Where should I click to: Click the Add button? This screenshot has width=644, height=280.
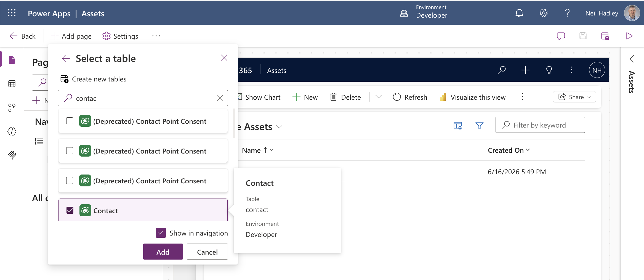click(x=163, y=252)
